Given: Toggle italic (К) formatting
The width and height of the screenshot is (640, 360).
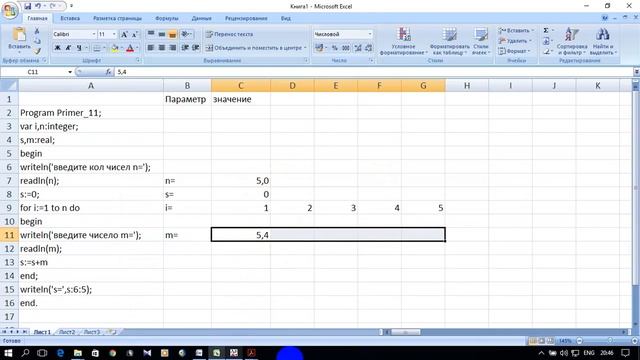Looking at the screenshot, I should click(x=68, y=48).
